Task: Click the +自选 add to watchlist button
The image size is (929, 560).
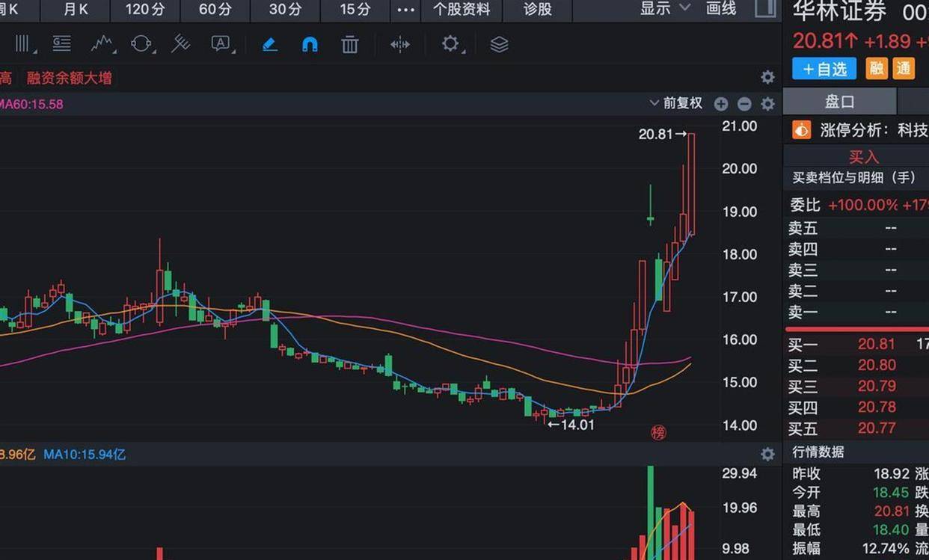Action: pyautogui.click(x=824, y=69)
